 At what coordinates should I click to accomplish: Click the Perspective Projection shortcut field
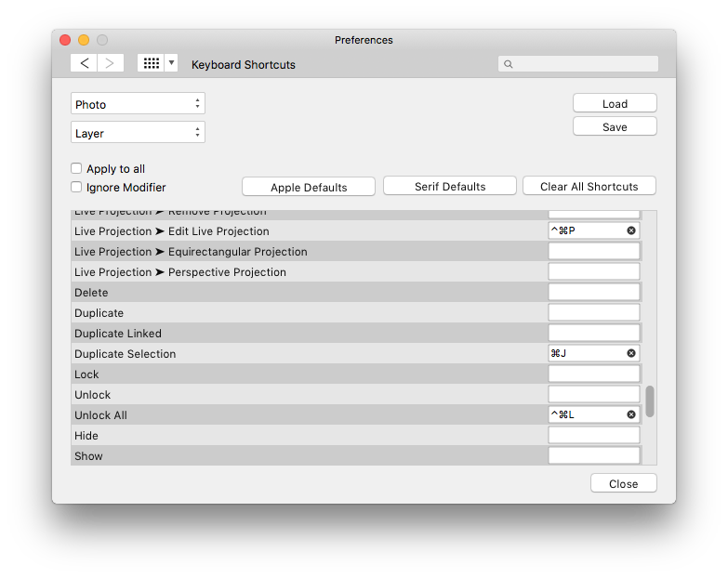[x=594, y=271]
